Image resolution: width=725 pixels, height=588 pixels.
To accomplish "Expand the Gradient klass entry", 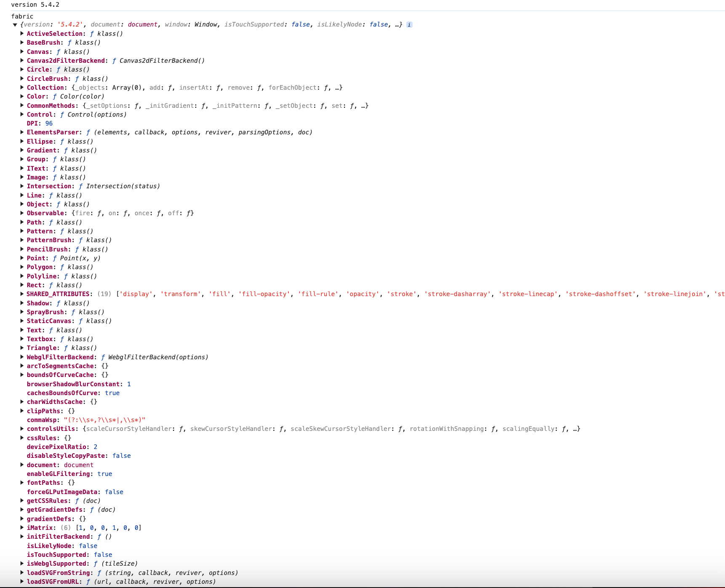I will (22, 150).
